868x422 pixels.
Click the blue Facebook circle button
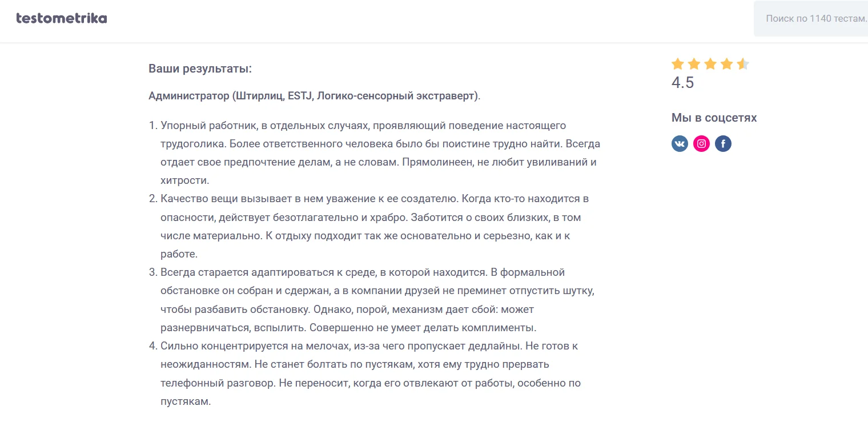[723, 143]
